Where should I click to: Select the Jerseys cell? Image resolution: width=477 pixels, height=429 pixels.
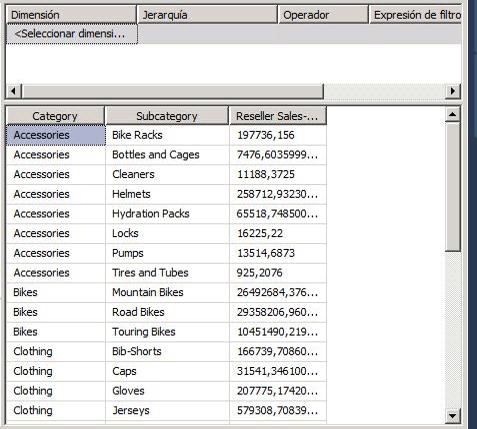pos(167,411)
